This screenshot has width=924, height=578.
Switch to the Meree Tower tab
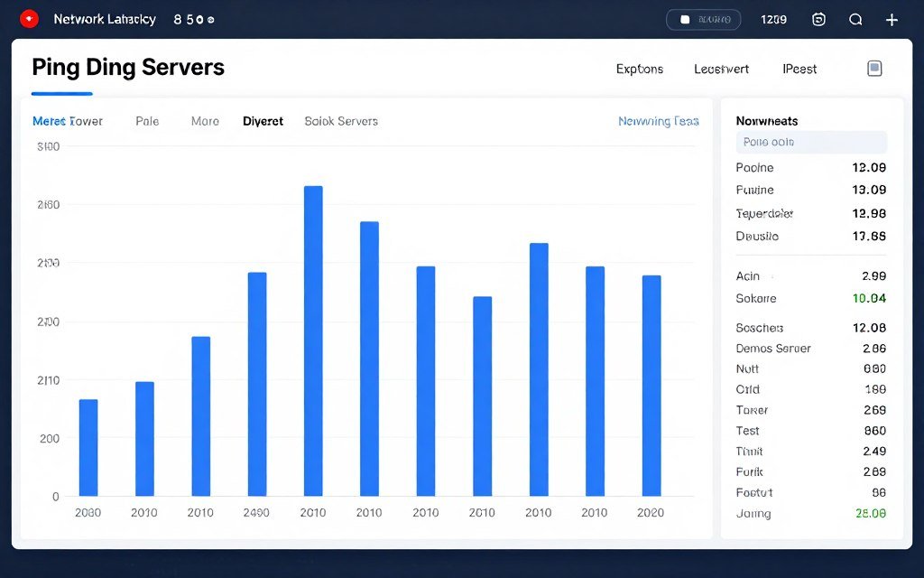point(68,121)
